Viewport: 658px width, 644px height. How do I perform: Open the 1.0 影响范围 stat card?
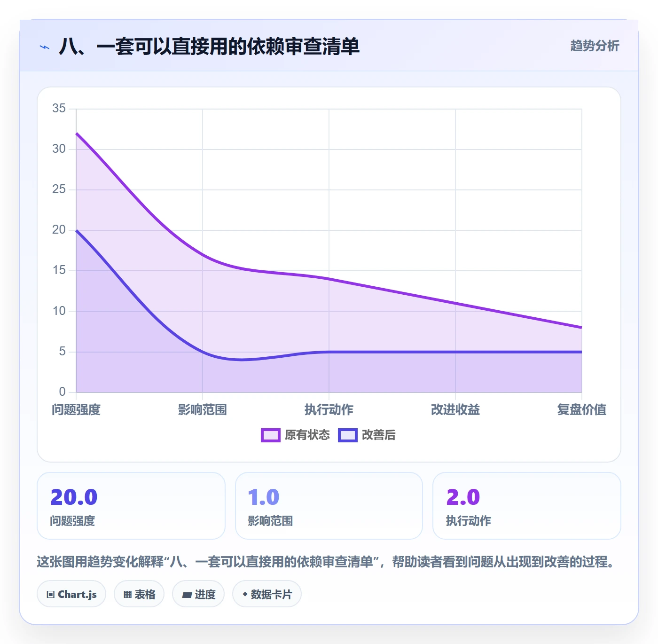pos(329,506)
